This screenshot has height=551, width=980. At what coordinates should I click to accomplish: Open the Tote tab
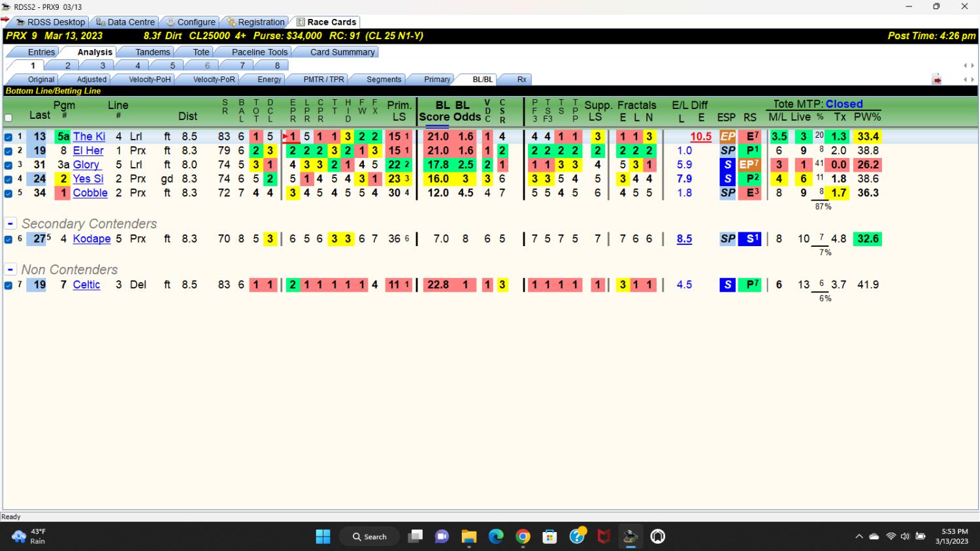coord(201,52)
